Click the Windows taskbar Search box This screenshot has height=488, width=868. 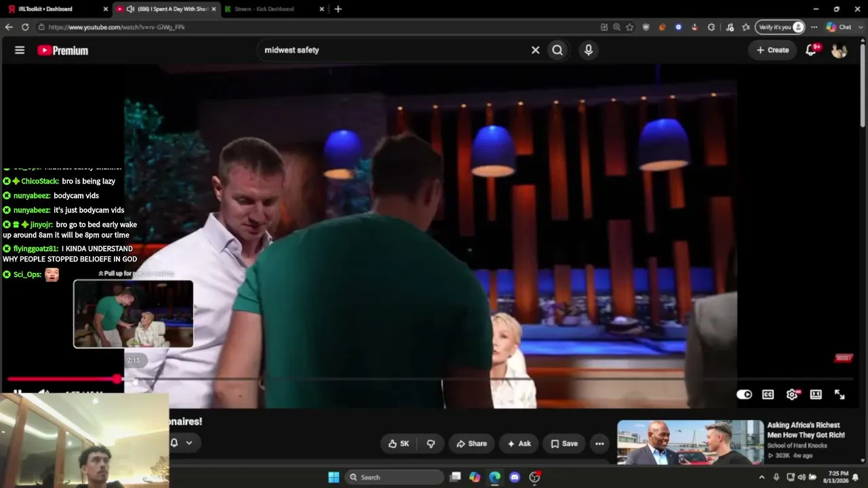(x=394, y=477)
